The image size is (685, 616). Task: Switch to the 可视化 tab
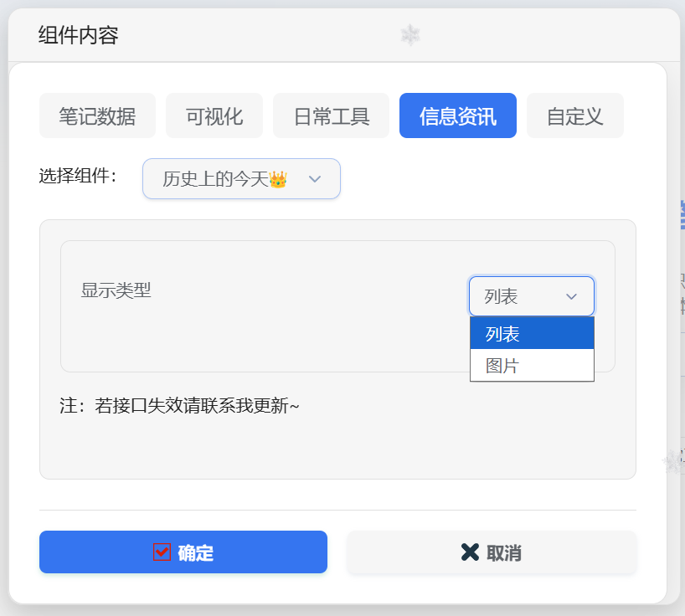[x=214, y=116]
